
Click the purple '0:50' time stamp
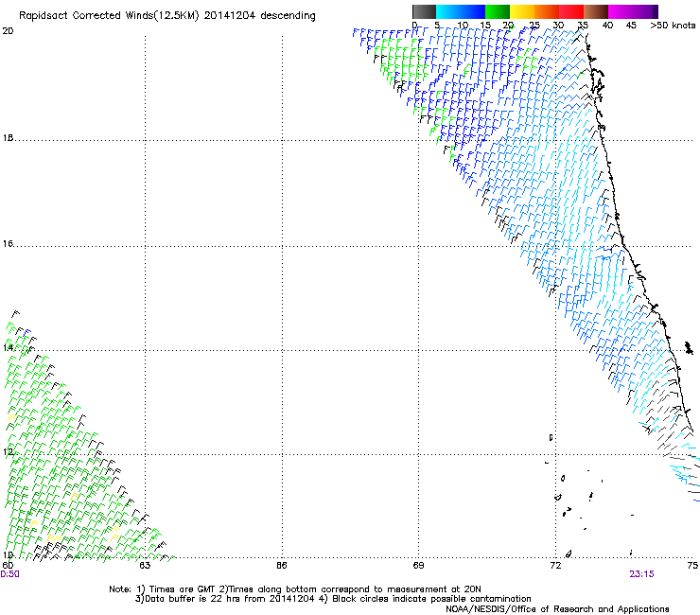tap(9, 574)
